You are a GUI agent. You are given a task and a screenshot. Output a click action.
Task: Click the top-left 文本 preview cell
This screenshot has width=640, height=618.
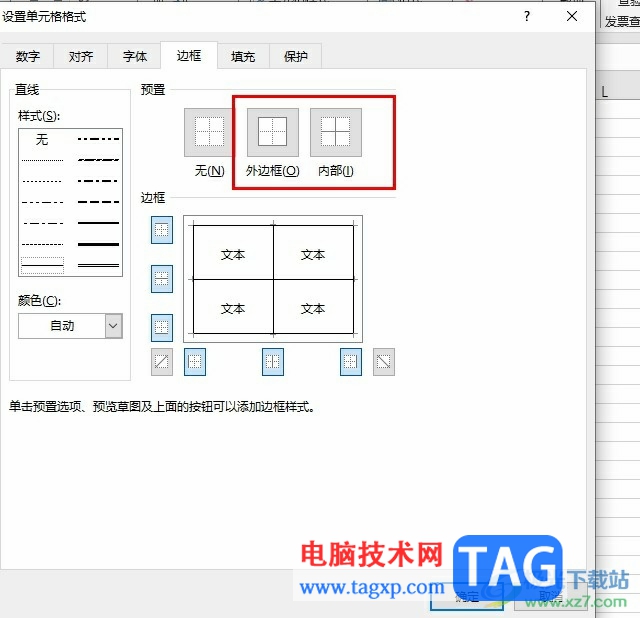[x=233, y=254]
